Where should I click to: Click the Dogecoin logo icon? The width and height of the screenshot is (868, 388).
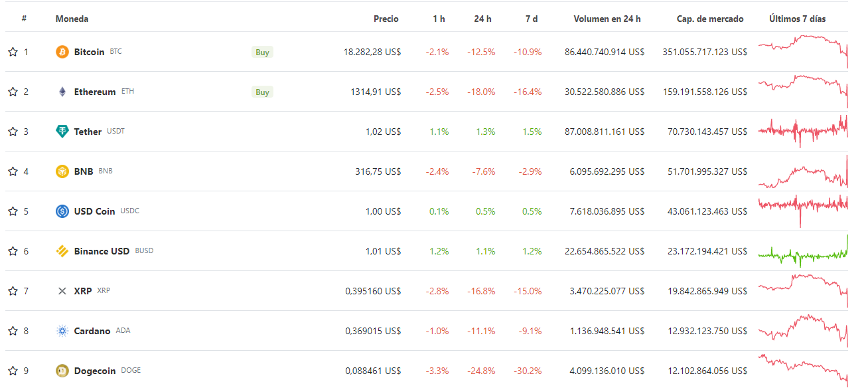[62, 371]
